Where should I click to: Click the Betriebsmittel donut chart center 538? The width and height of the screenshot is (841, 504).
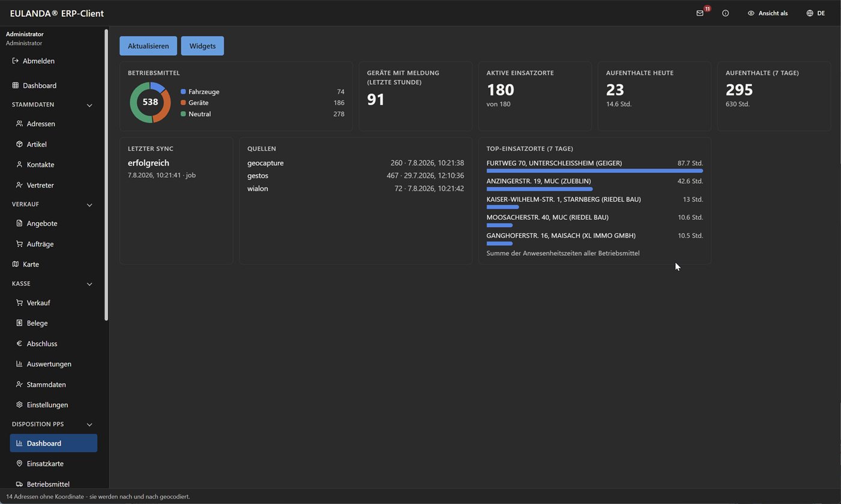[150, 102]
